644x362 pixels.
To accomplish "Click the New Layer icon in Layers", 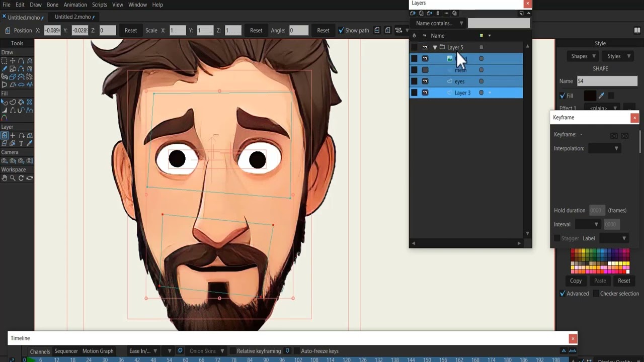I will tap(413, 13).
